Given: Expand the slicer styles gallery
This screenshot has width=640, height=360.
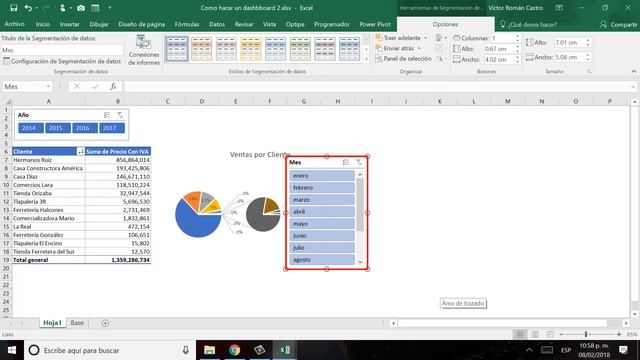Looking at the screenshot, I should [366, 59].
